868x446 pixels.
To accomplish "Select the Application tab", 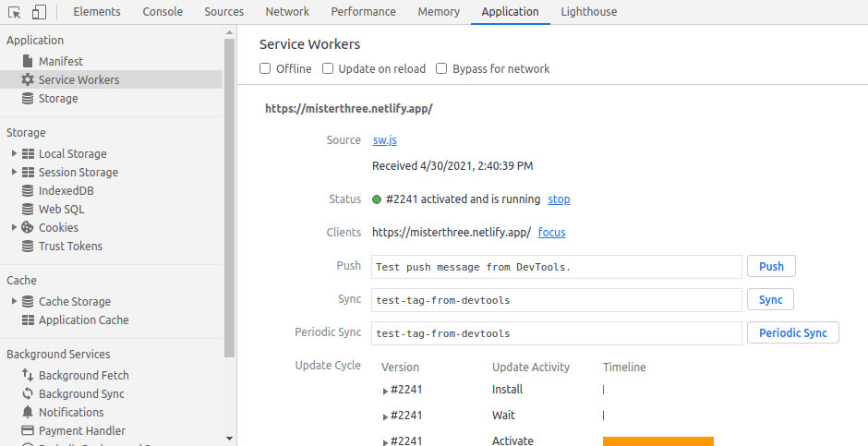I will pos(511,12).
